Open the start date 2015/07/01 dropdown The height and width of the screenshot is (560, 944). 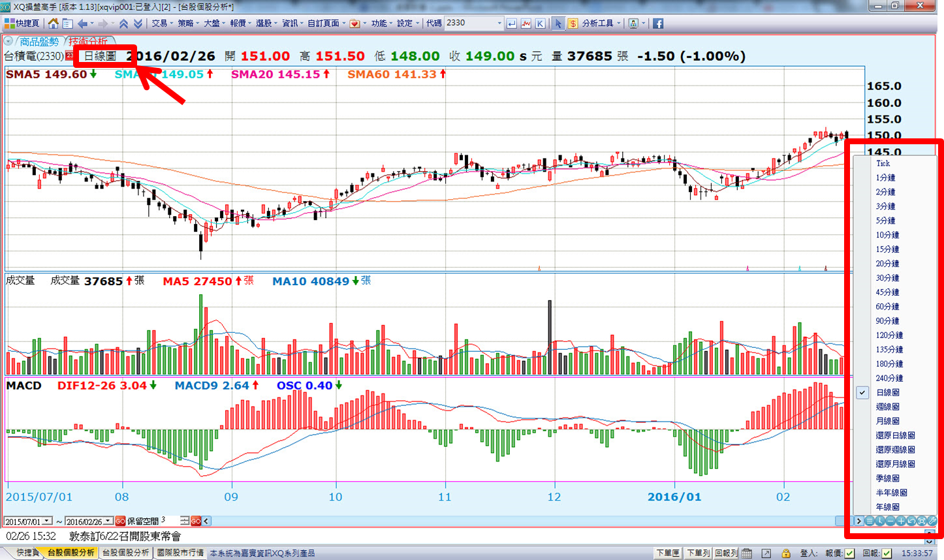[x=47, y=521]
